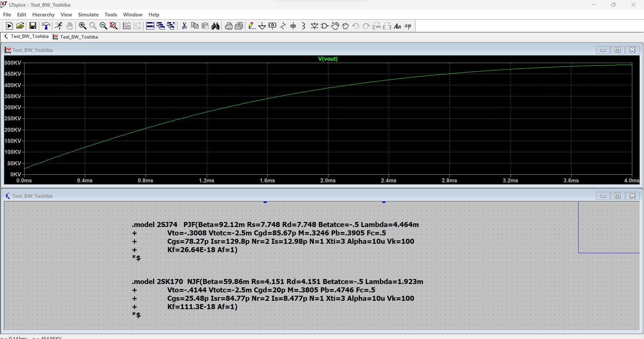Click the Kf=26.64E-18 Af=1) line
This screenshot has height=339, width=644.
coord(202,250)
